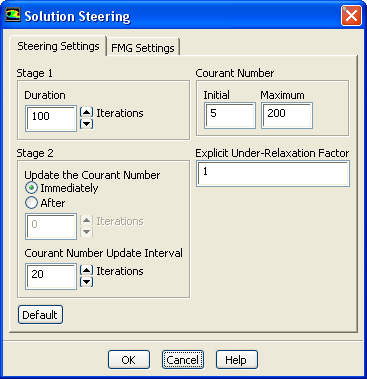This screenshot has width=367, height=379.
Task: Click the Cancel button
Action: click(183, 360)
